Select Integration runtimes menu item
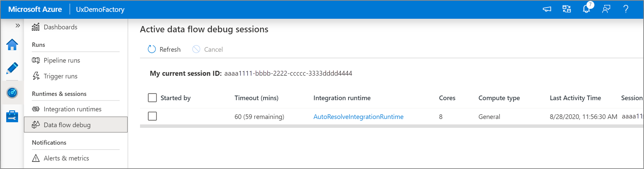Screen dimensions: 644x169 pyautogui.click(x=72, y=109)
